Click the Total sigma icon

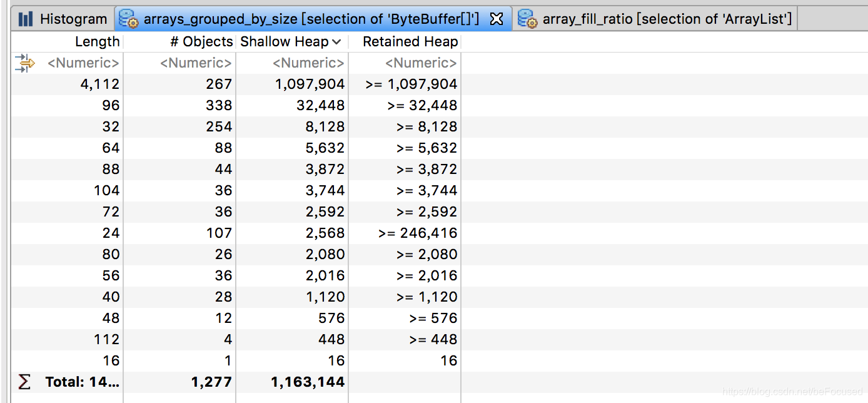[24, 382]
